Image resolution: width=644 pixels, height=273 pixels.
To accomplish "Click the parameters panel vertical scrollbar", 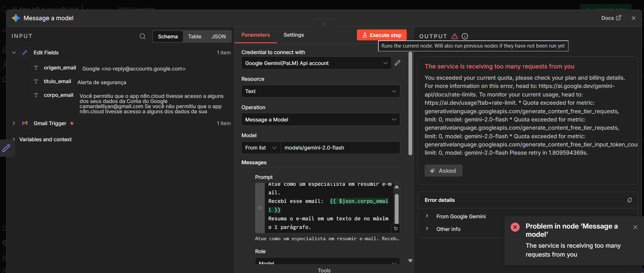I will click(410, 103).
